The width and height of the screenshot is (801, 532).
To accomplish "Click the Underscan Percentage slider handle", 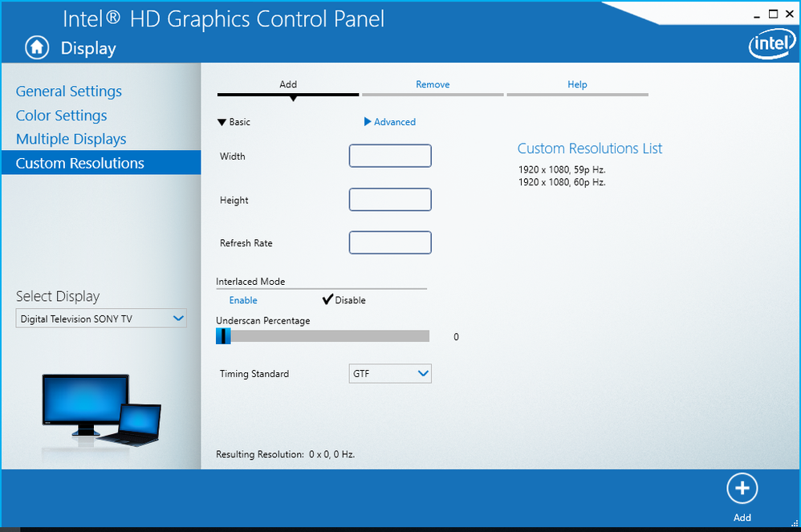I will click(223, 336).
